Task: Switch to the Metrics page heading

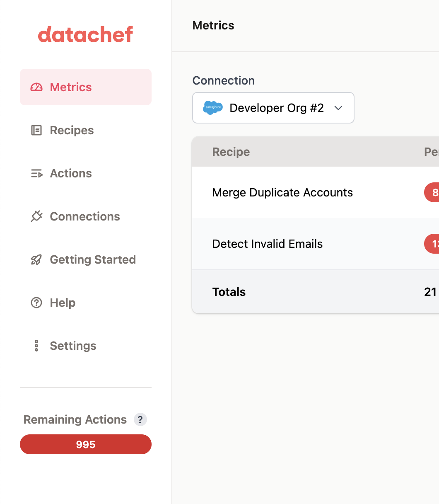Action: pyautogui.click(x=213, y=25)
